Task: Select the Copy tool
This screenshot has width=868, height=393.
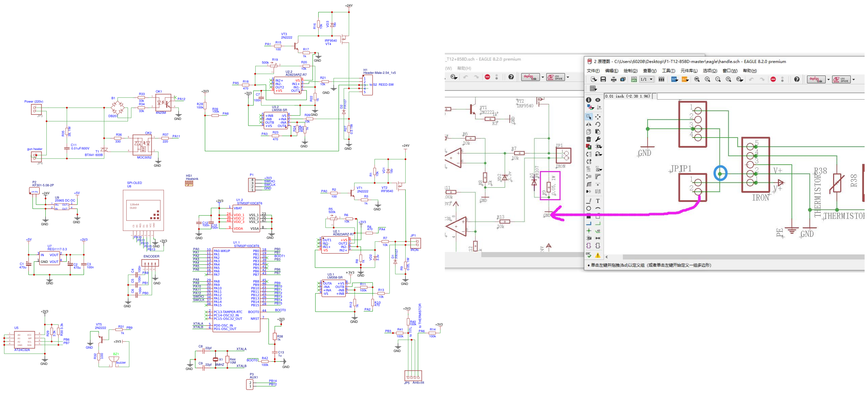Action: pos(588,132)
